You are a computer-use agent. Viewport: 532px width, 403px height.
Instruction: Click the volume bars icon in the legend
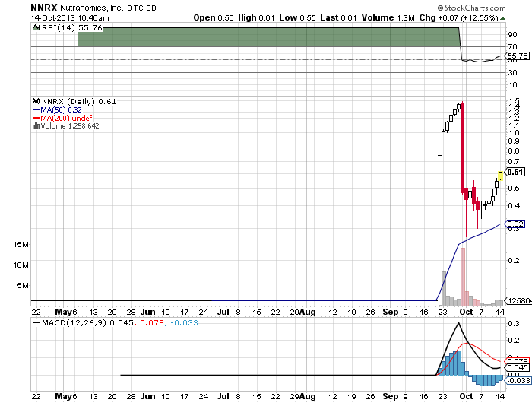36,126
